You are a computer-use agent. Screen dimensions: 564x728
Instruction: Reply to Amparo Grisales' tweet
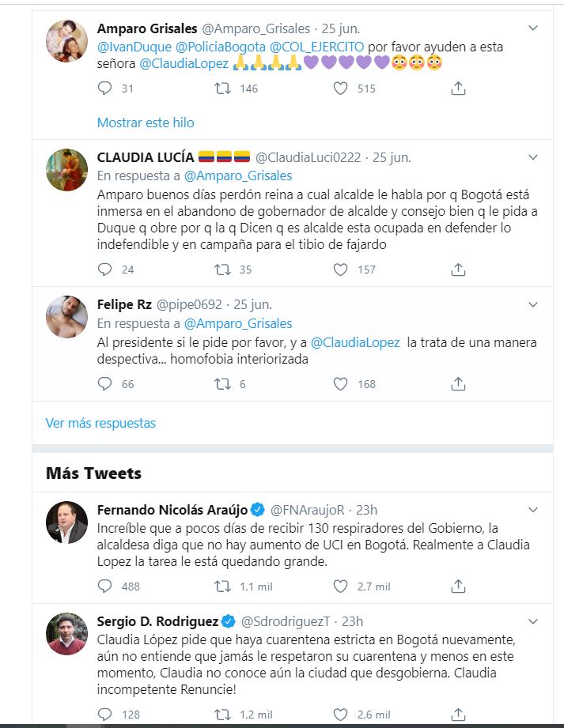tap(105, 89)
